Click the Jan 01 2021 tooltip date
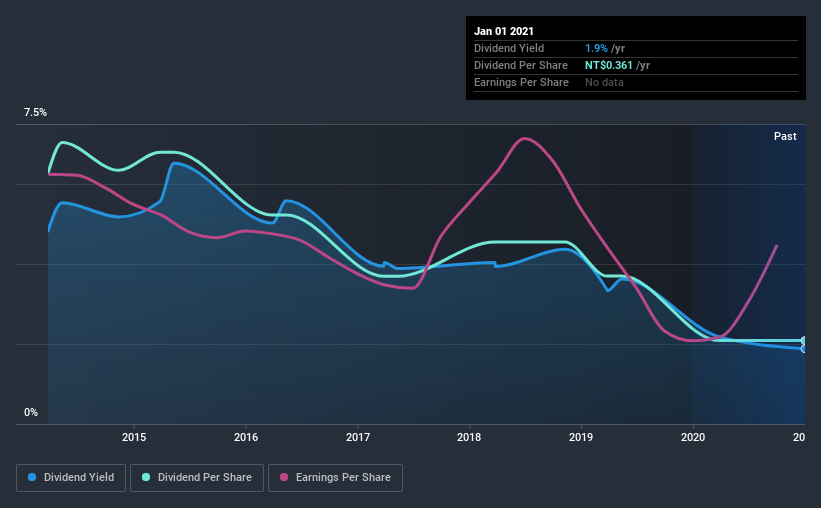 point(504,31)
